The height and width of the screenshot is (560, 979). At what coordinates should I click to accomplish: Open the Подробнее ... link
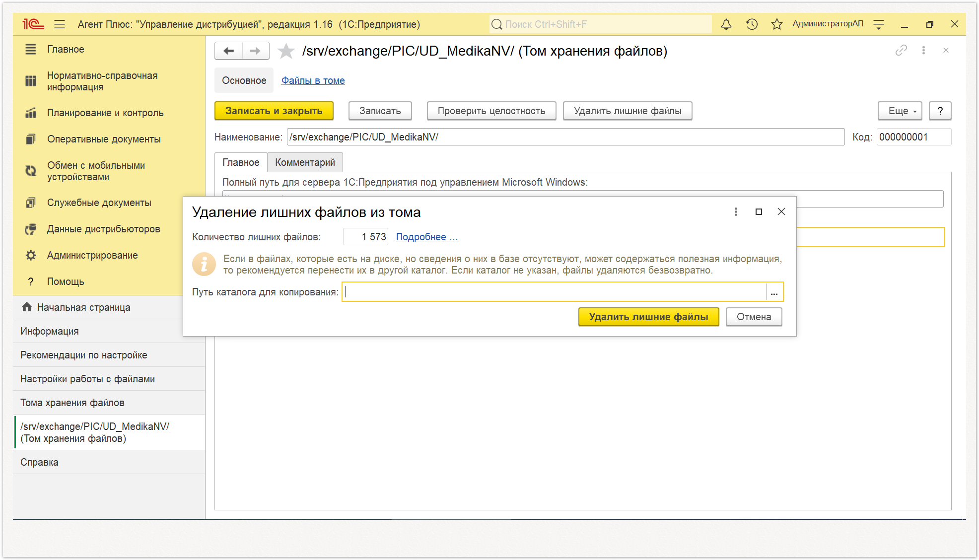pos(427,237)
